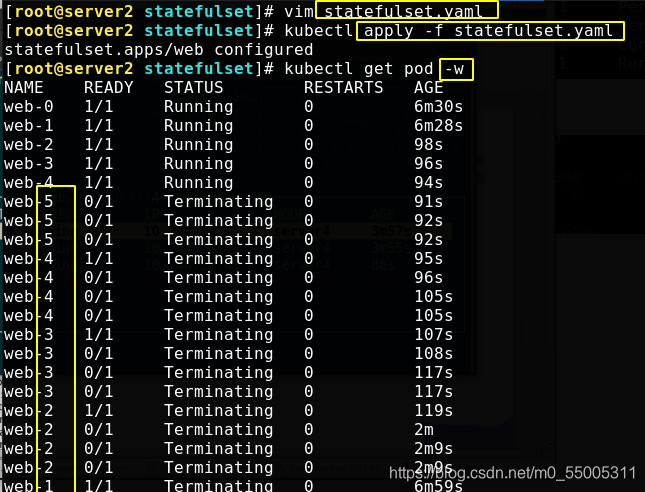This screenshot has width=645, height=492.
Task: Click the 'kubectl get pod' command words
Action: tap(358, 69)
